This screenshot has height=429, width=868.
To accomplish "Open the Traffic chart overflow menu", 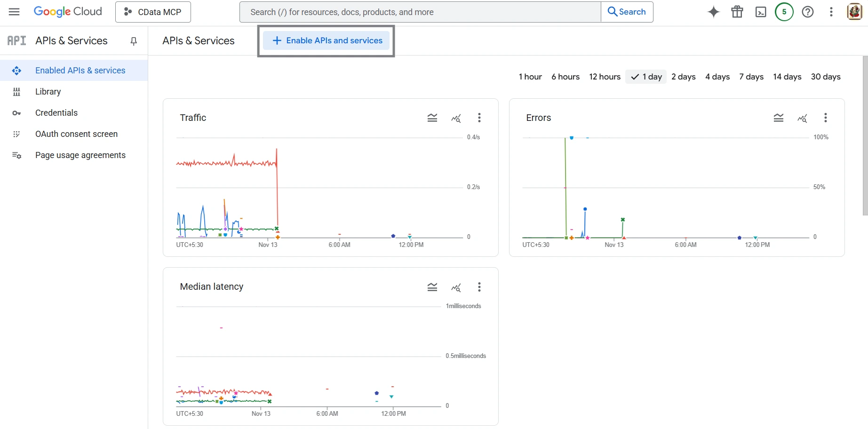I will (479, 118).
